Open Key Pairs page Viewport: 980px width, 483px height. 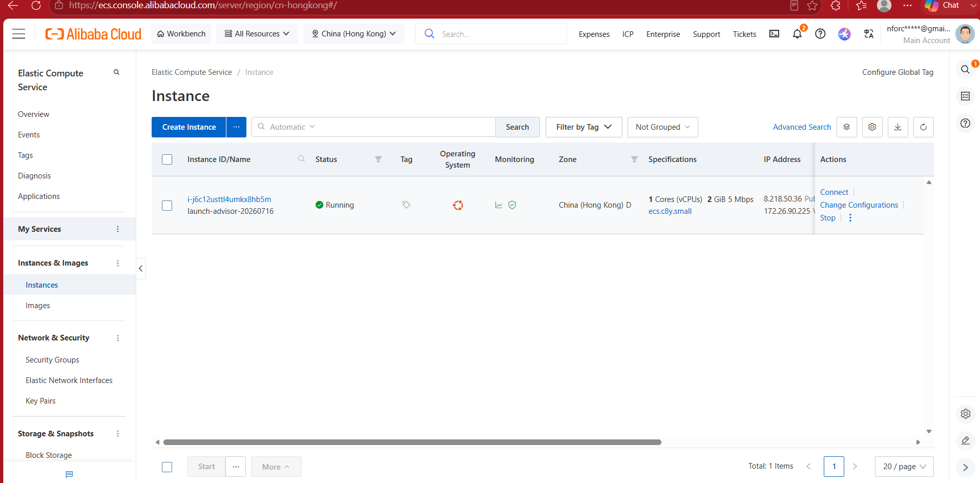pos(40,401)
